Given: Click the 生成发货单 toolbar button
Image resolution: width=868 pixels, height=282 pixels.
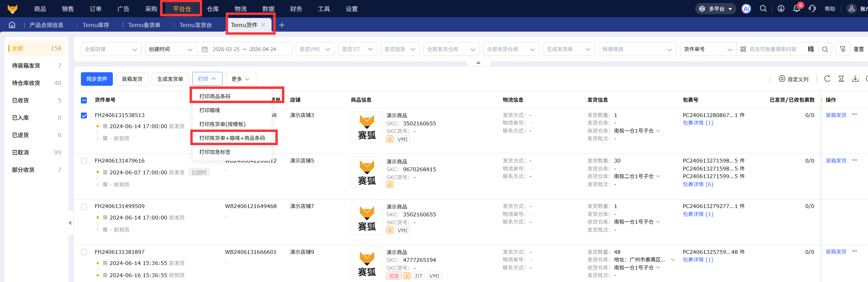Looking at the screenshot, I should (170, 79).
